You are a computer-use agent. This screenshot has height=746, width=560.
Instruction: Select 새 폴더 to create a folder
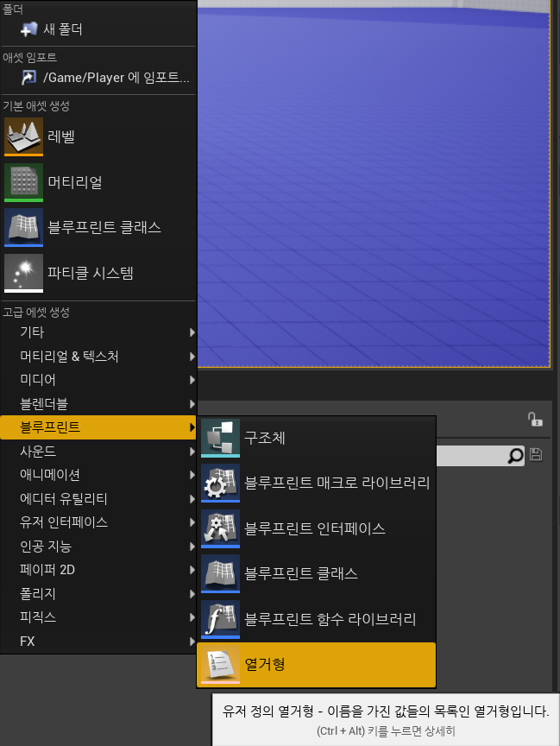tap(98, 29)
